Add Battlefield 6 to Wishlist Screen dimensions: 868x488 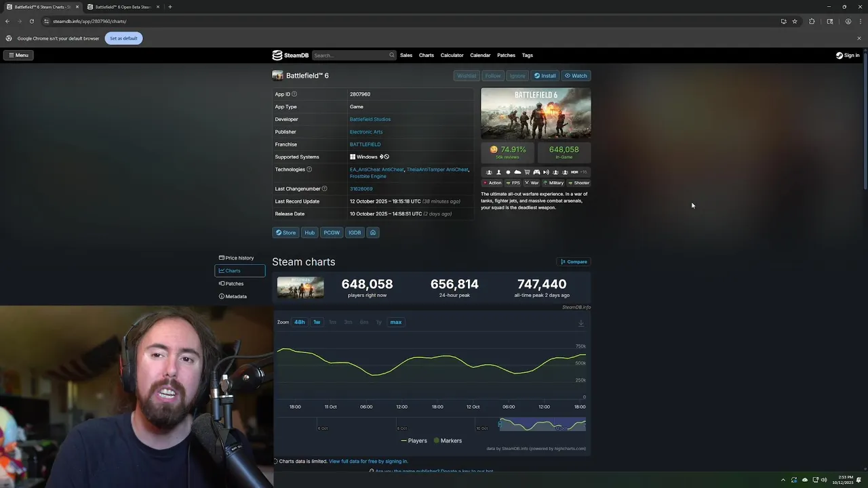pos(466,76)
